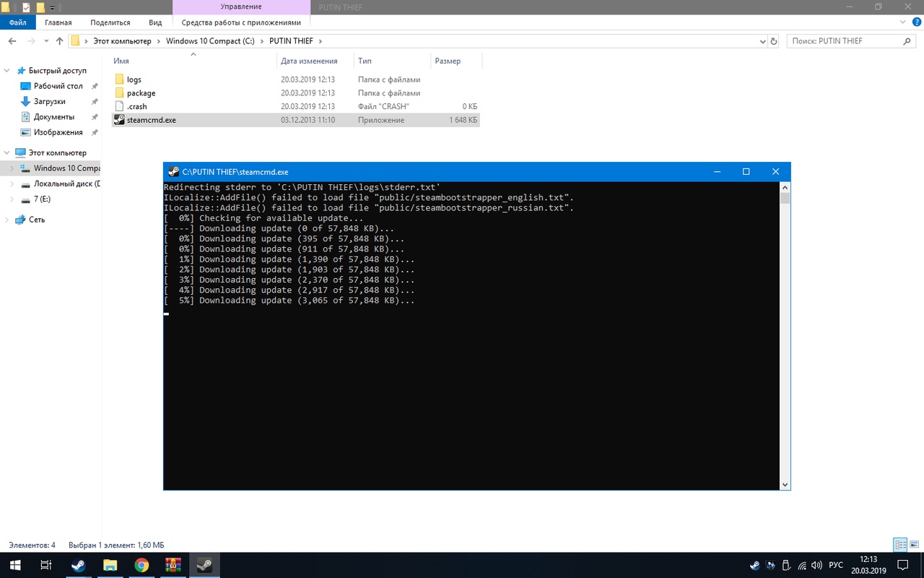Screen dimensions: 924x578
Task: Go back with the Back arrow
Action: click(12, 41)
